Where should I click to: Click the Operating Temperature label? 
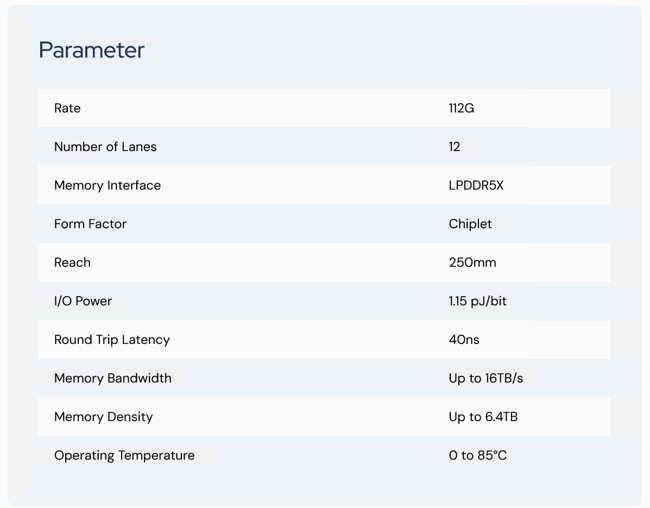124,456
